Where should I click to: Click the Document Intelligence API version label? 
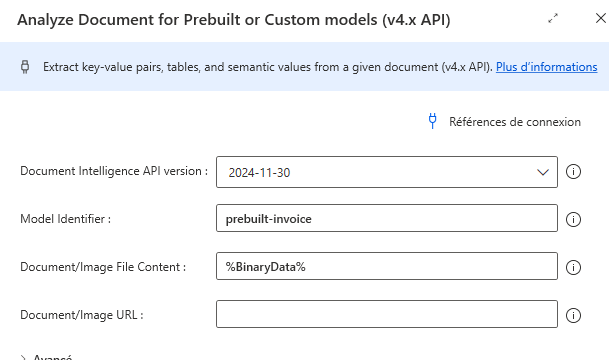click(x=114, y=171)
